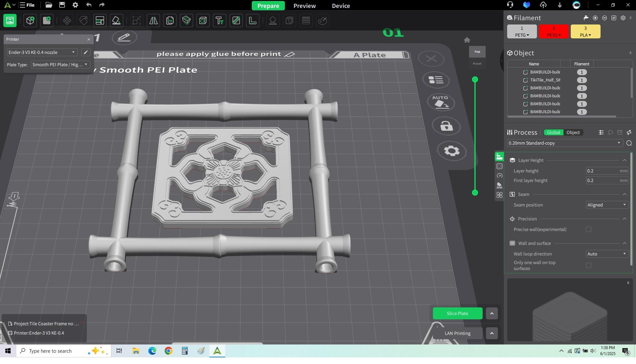Switch to the Preview tab
The image size is (636, 364).
tap(304, 6)
